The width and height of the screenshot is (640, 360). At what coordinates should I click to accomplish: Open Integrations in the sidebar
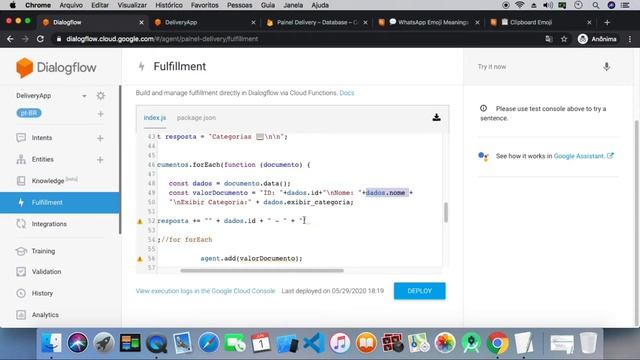click(49, 224)
